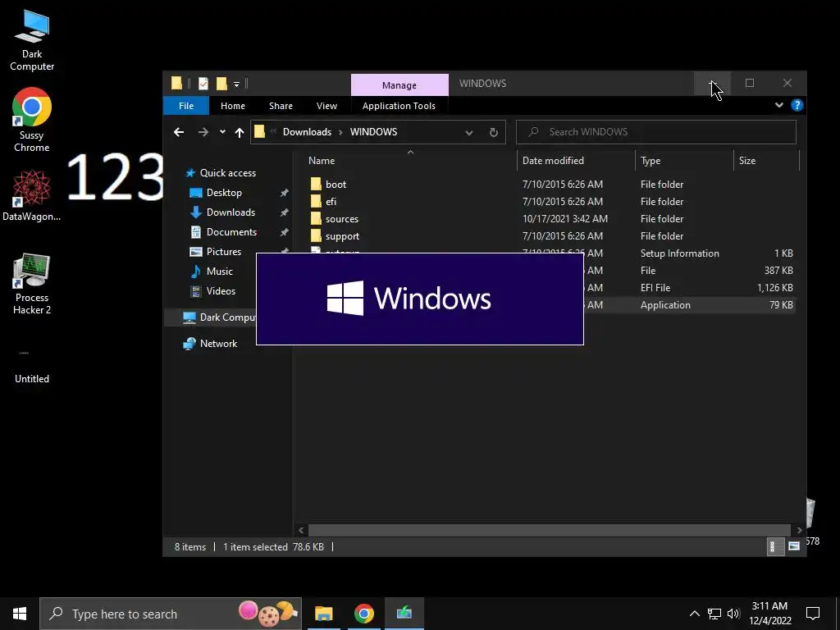Select the support folder

[x=551, y=235]
